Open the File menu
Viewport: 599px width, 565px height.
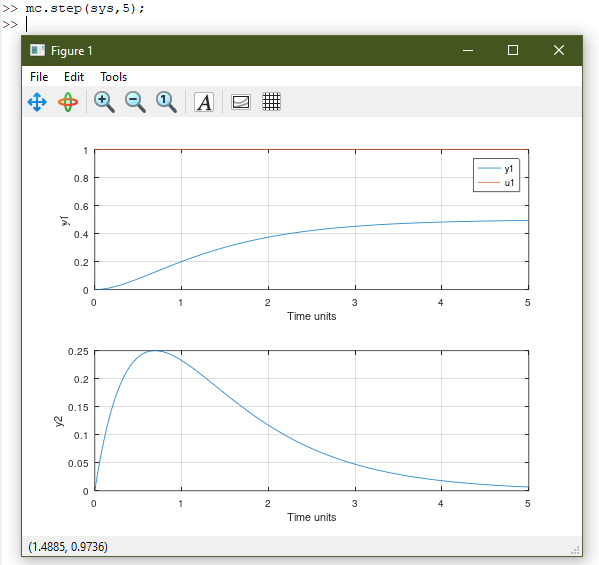click(x=39, y=77)
